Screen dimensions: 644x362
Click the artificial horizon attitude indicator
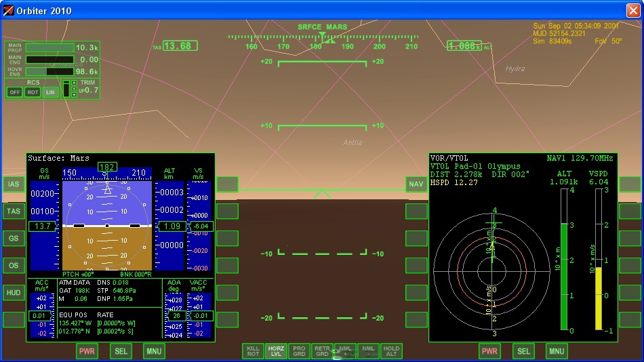(x=107, y=225)
